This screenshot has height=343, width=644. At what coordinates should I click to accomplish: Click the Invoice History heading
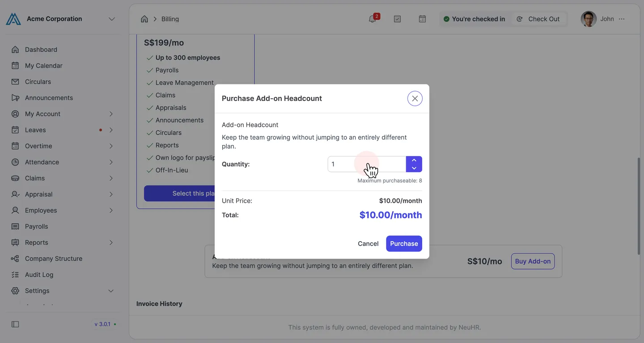click(159, 304)
